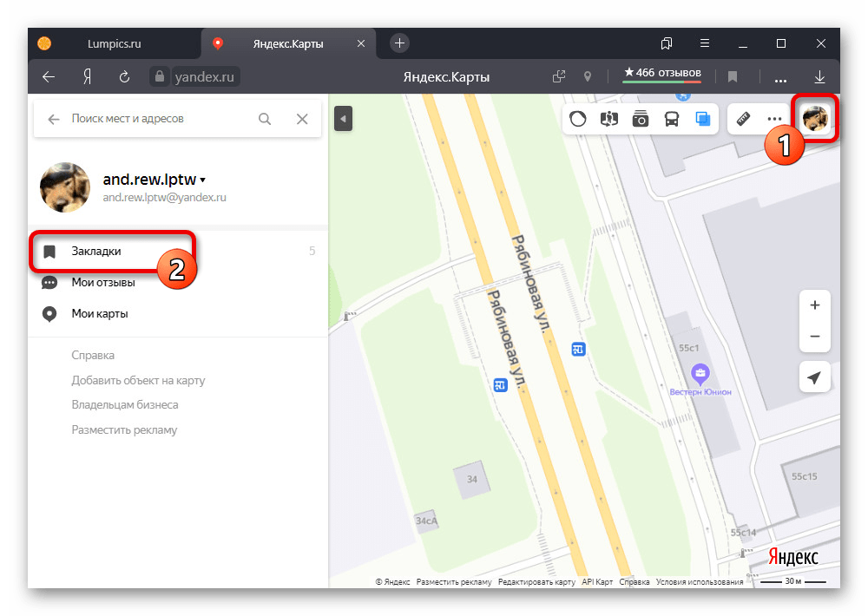The height and width of the screenshot is (616, 868).
Task: Close the Яндекс.Карты tab
Action: (x=361, y=43)
